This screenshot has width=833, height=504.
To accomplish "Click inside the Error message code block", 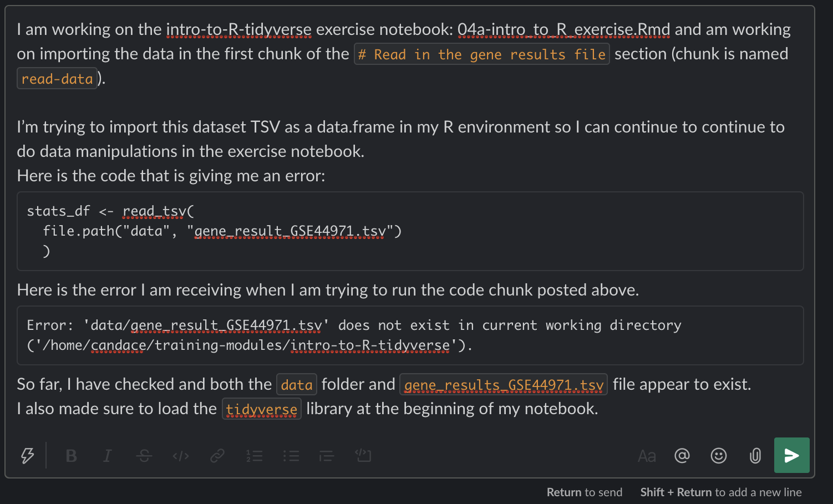I will (410, 335).
